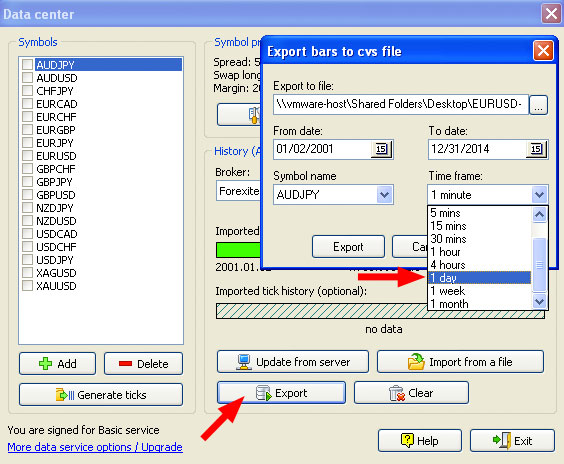This screenshot has height=464, width=564.
Task: Click the Exit button
Action: coord(512,440)
